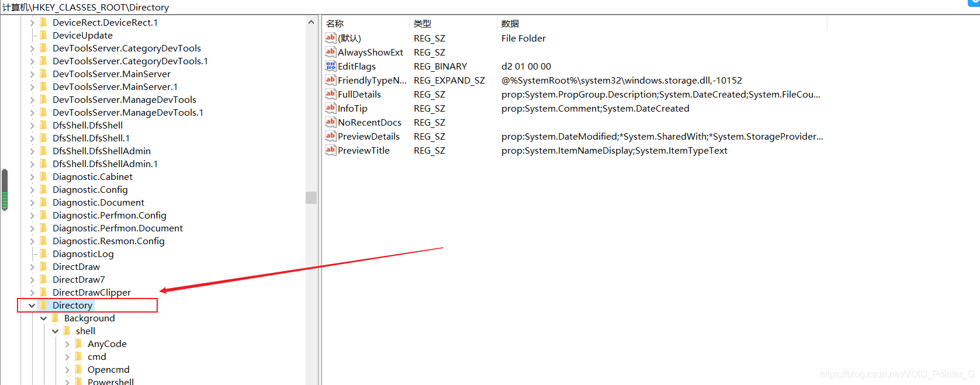Select the AlwaysShowExt value
This screenshot has width=980, height=385.
370,52
